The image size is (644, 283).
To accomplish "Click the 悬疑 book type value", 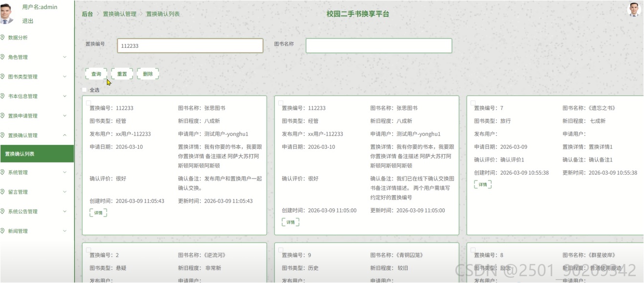I will [x=121, y=268].
